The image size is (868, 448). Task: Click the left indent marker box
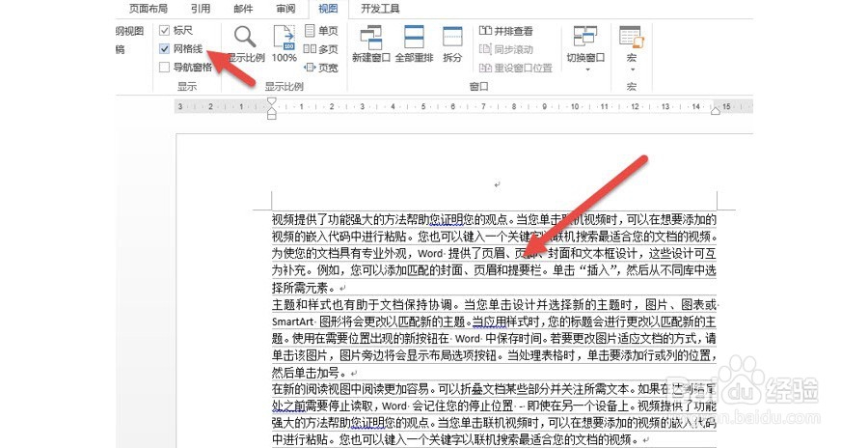point(271,117)
